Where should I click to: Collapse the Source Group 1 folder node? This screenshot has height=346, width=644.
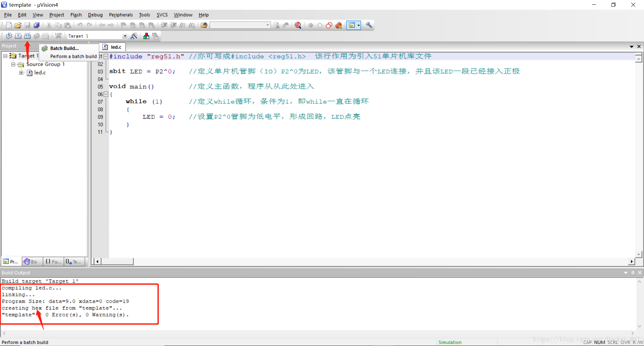pos(13,64)
